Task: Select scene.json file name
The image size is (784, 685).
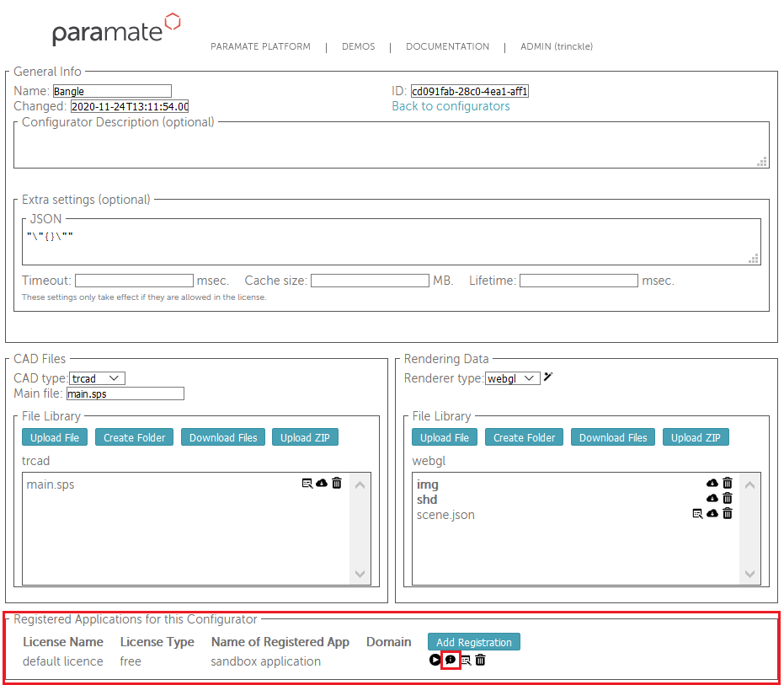Action: pos(445,515)
